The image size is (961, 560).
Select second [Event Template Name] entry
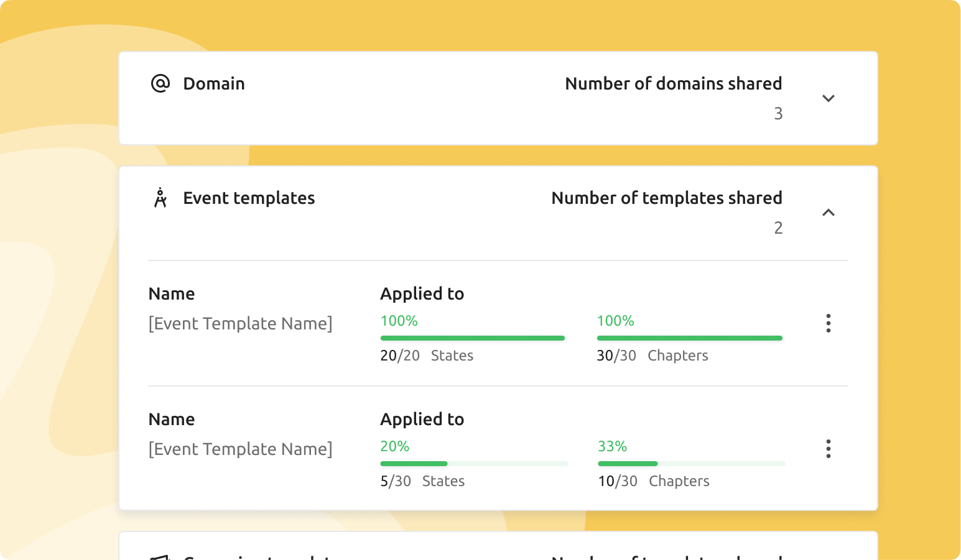point(240,449)
